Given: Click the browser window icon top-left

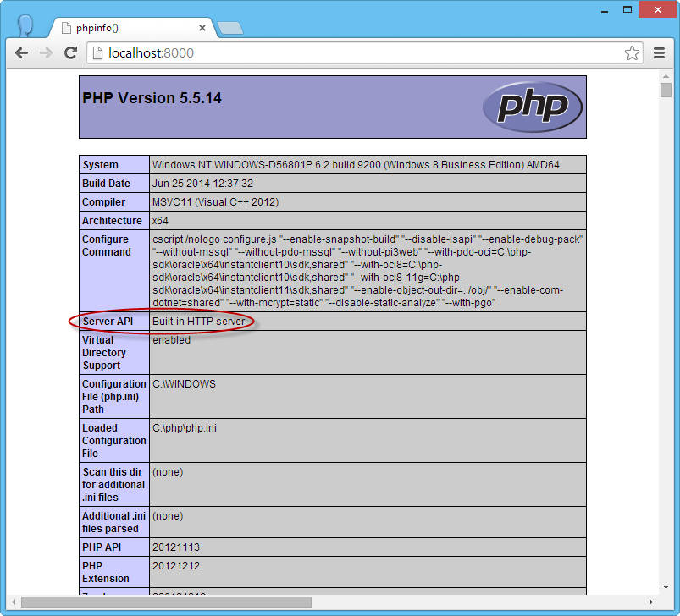Looking at the screenshot, I should click(25, 26).
